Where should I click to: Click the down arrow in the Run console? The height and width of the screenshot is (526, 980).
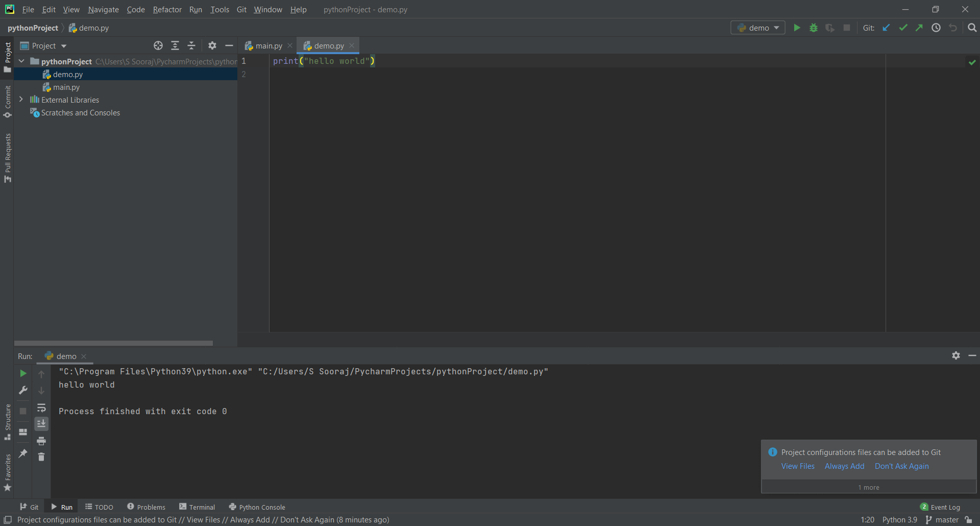pos(41,391)
